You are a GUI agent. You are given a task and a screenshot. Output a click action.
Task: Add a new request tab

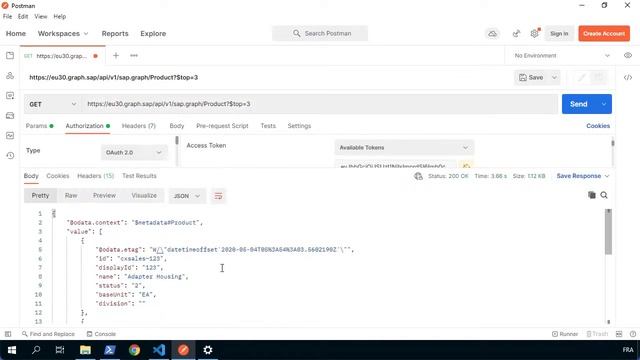pyautogui.click(x=116, y=56)
